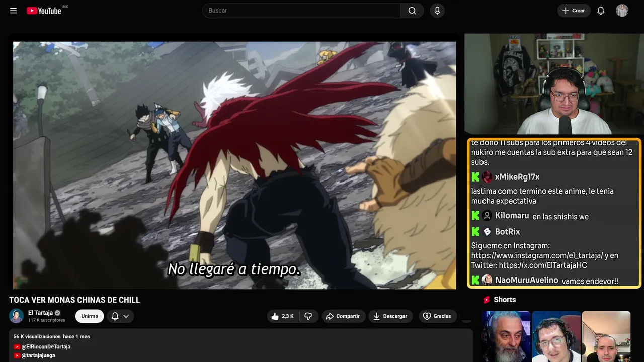Dislike the video with thumbs down
The width and height of the screenshot is (644, 362).
click(308, 316)
